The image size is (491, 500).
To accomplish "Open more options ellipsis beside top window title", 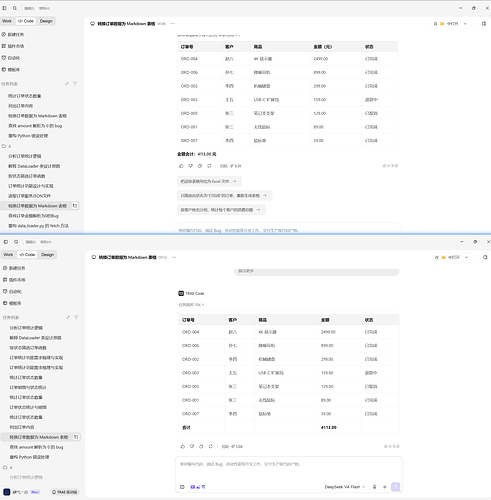I will pos(173,24).
